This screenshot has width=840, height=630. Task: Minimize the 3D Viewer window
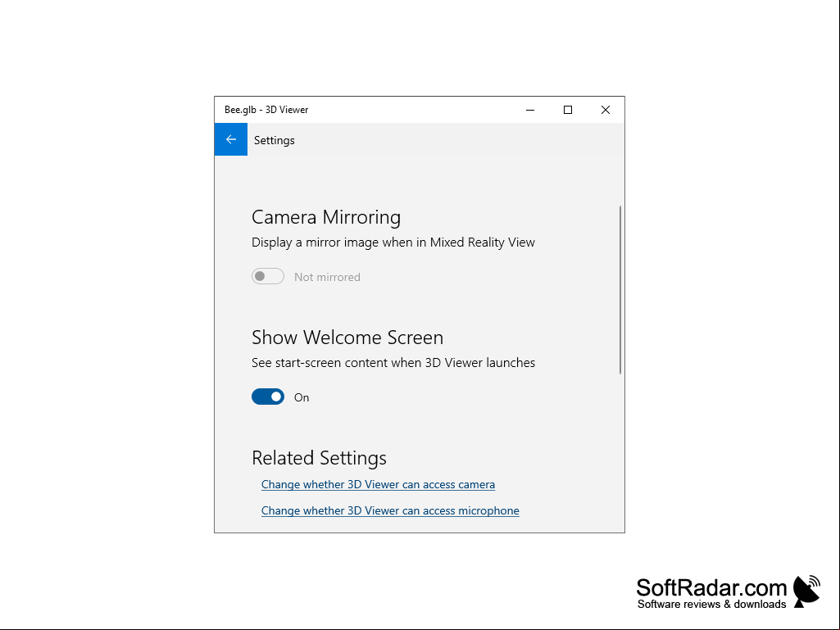point(530,110)
